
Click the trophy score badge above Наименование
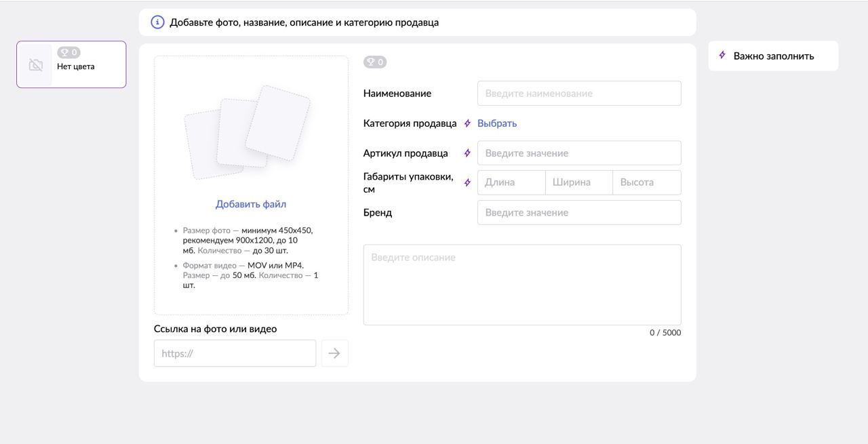[x=375, y=62]
